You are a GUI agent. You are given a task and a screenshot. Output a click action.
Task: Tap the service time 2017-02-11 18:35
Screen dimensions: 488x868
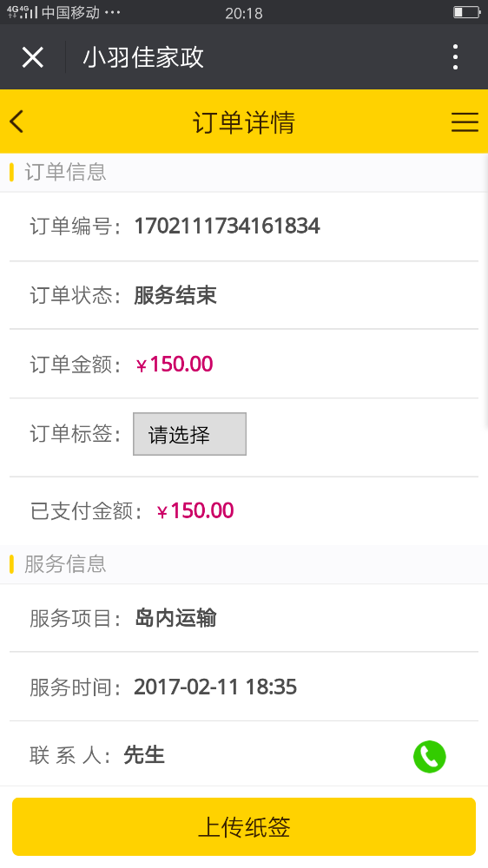(215, 687)
